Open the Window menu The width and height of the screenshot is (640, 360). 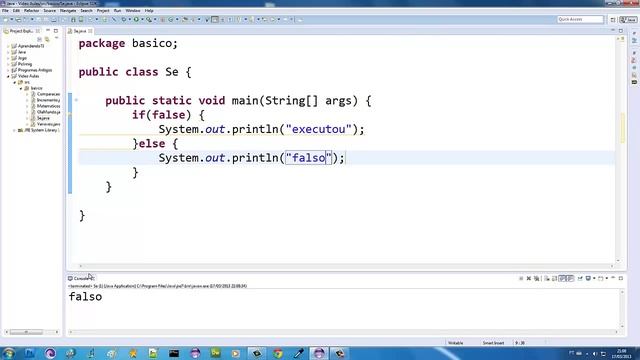133,11
